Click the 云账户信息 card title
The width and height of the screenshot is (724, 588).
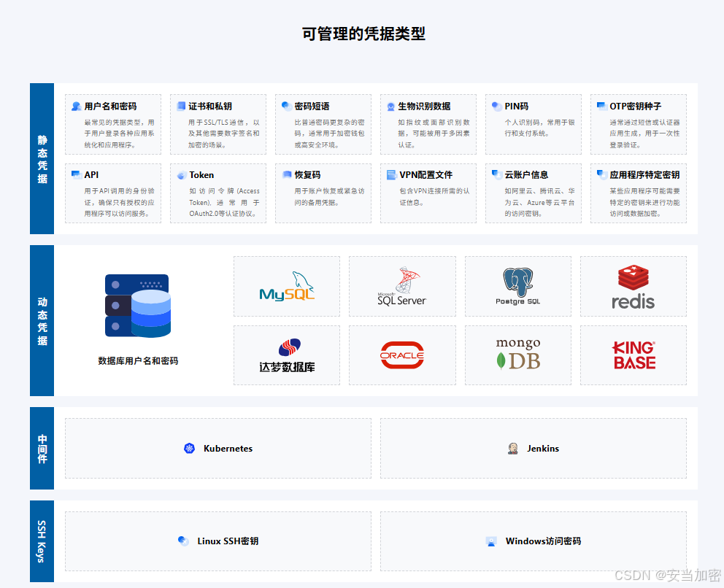point(526,175)
